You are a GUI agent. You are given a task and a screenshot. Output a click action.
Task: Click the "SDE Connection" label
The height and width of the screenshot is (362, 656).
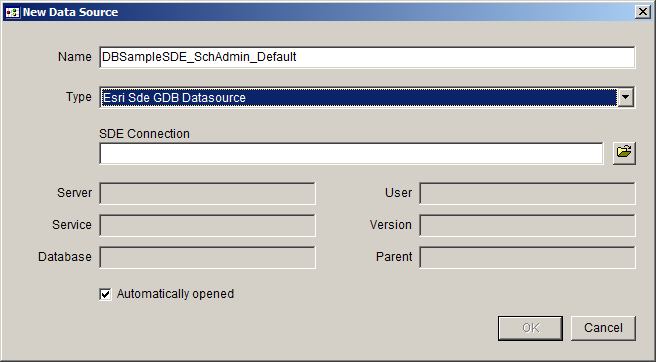[x=144, y=134]
